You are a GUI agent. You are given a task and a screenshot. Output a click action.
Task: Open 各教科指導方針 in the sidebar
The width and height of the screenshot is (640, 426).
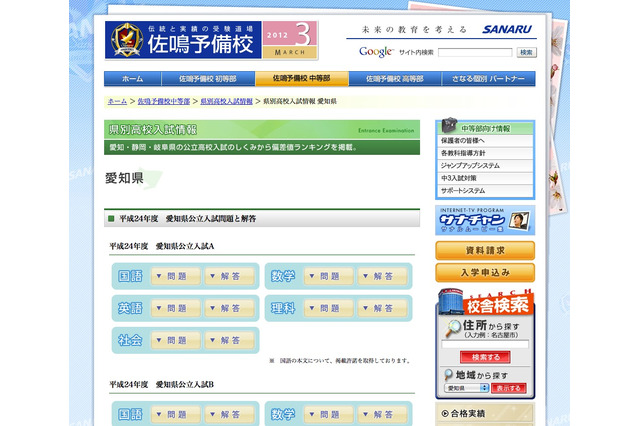[x=485, y=153]
